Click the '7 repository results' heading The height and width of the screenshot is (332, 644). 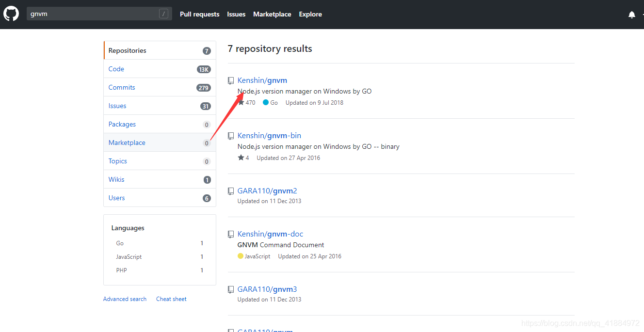click(270, 49)
